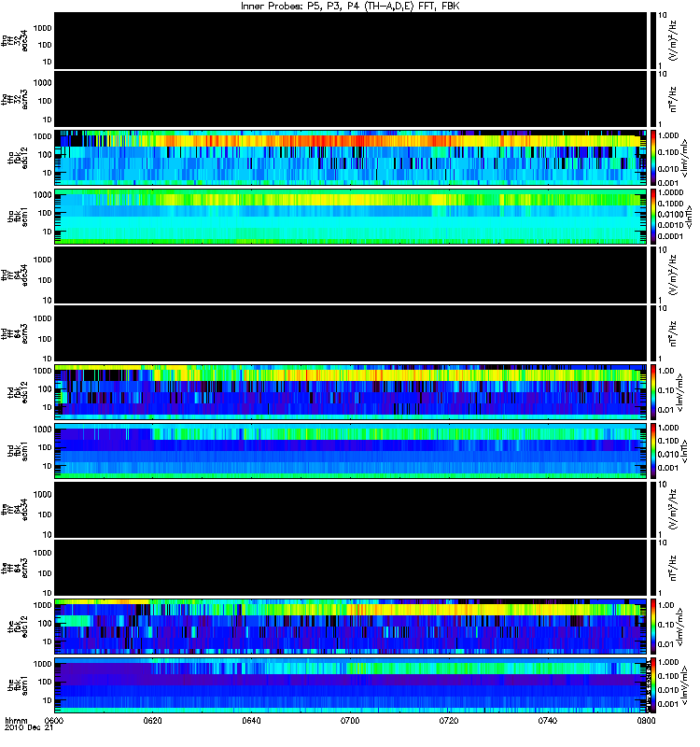The height and width of the screenshot is (747, 700).
Task: Click the 0.001 value on tha edc12 colorbar
Action: pyautogui.click(x=668, y=183)
